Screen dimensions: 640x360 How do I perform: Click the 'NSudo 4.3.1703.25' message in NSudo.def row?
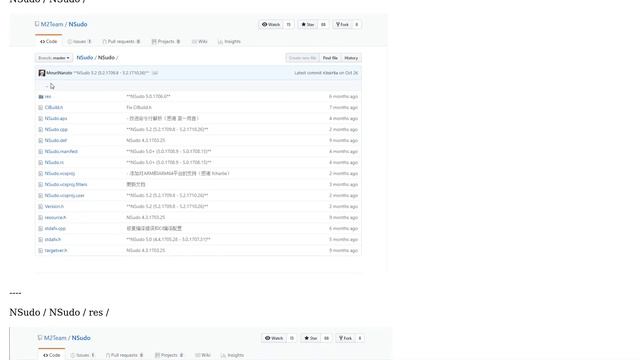pos(146,141)
